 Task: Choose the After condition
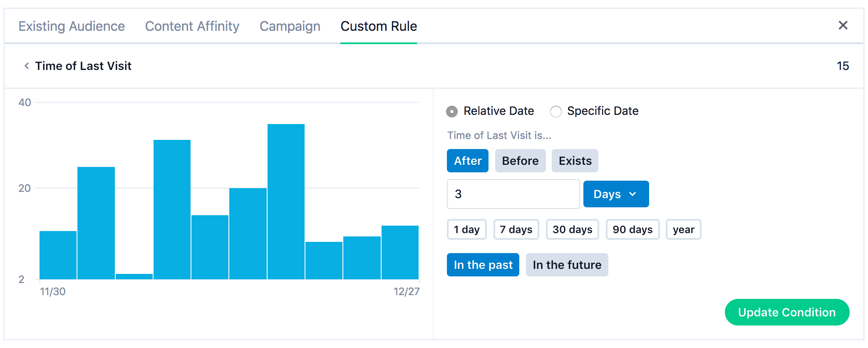[x=467, y=161]
